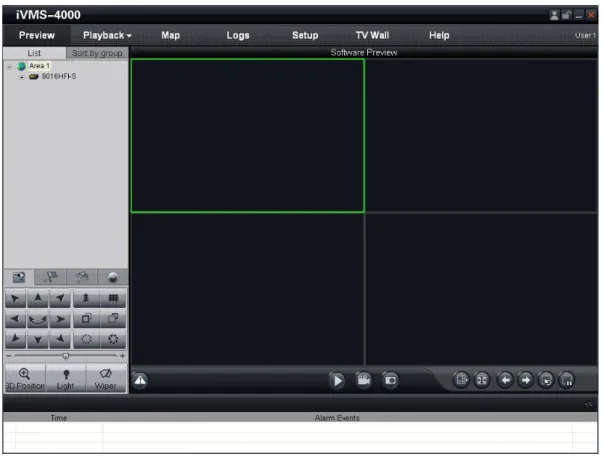Screen dimensions: 603x457
Task: Open the Playback dropdown menu
Action: pos(107,35)
